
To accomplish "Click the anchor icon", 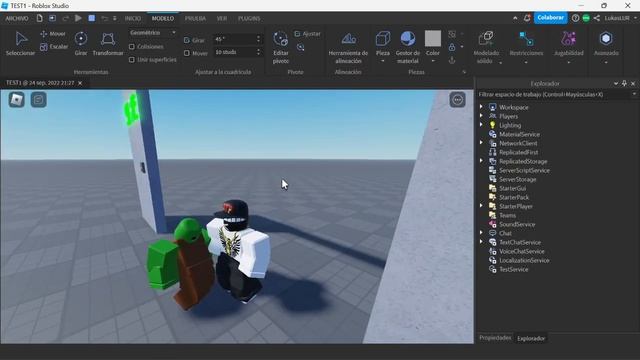I will click(452, 60).
